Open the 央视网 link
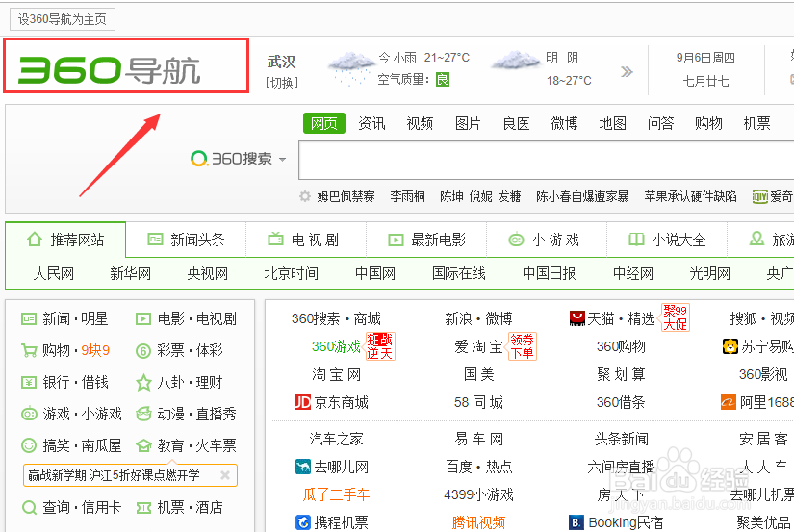 point(207,273)
